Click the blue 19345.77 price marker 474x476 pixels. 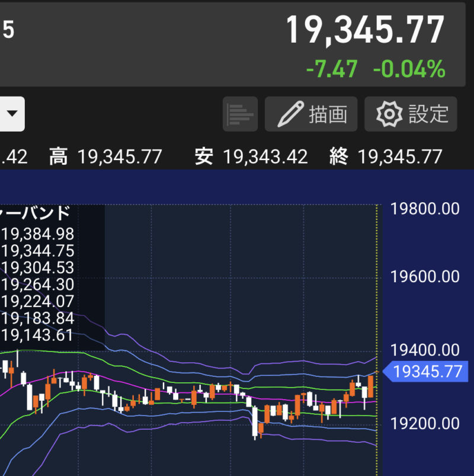425,371
